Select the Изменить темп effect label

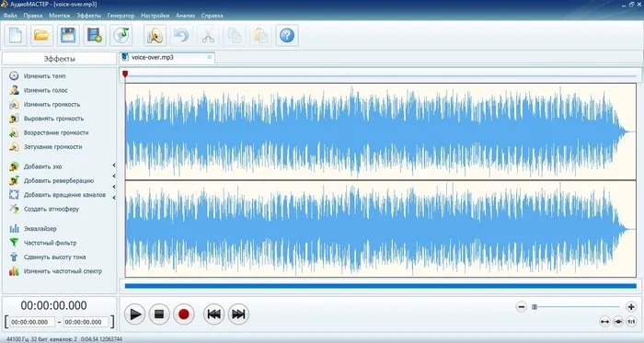click(44, 76)
